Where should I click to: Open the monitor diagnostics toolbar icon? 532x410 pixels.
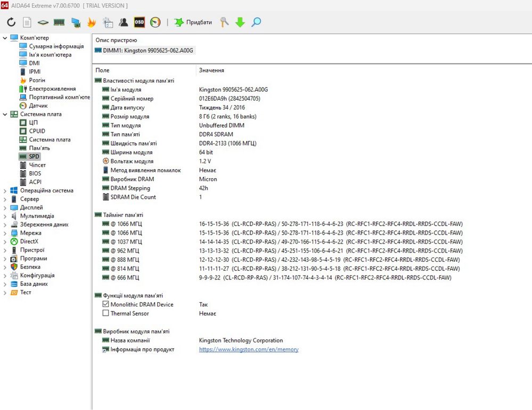click(108, 22)
